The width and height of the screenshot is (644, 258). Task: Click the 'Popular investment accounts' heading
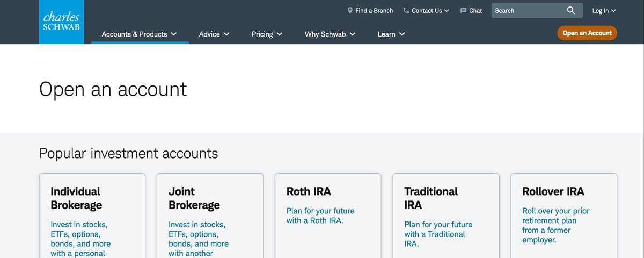129,153
